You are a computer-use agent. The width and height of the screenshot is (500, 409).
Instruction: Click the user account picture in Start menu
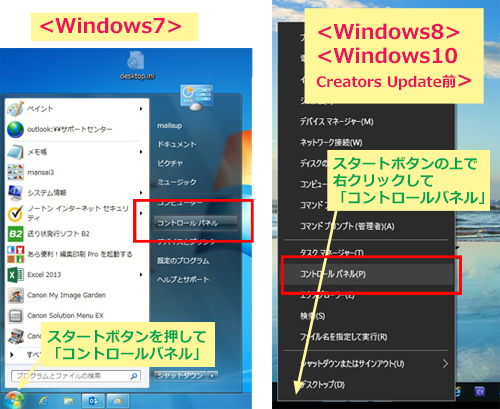pos(196,97)
